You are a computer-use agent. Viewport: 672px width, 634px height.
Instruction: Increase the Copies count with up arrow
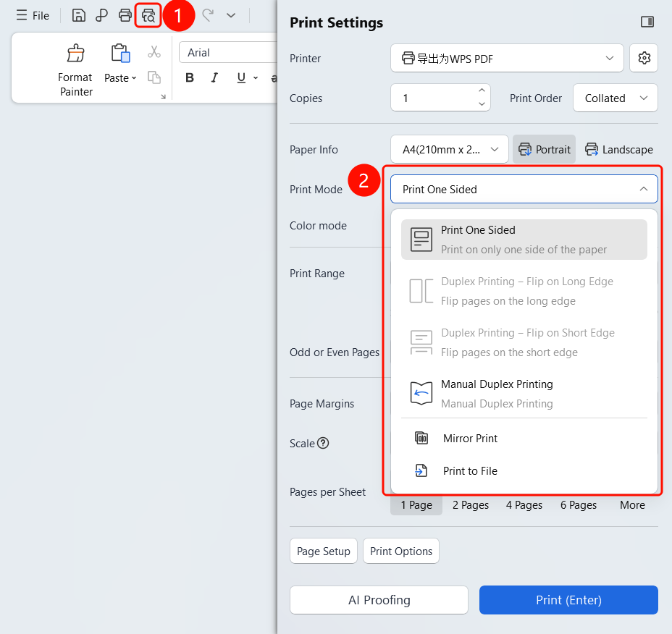[x=482, y=90]
